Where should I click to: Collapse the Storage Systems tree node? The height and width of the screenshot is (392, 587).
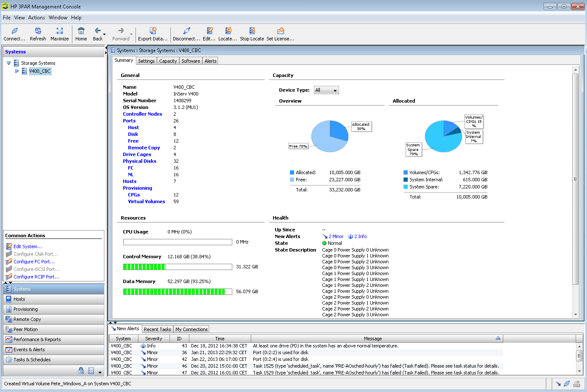click(8, 63)
